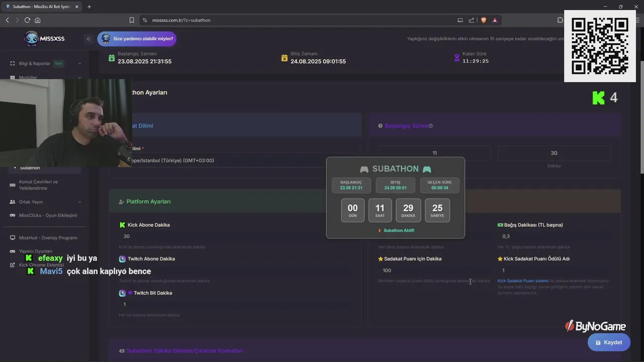Expand the Modüller sidebar section

coord(45,77)
